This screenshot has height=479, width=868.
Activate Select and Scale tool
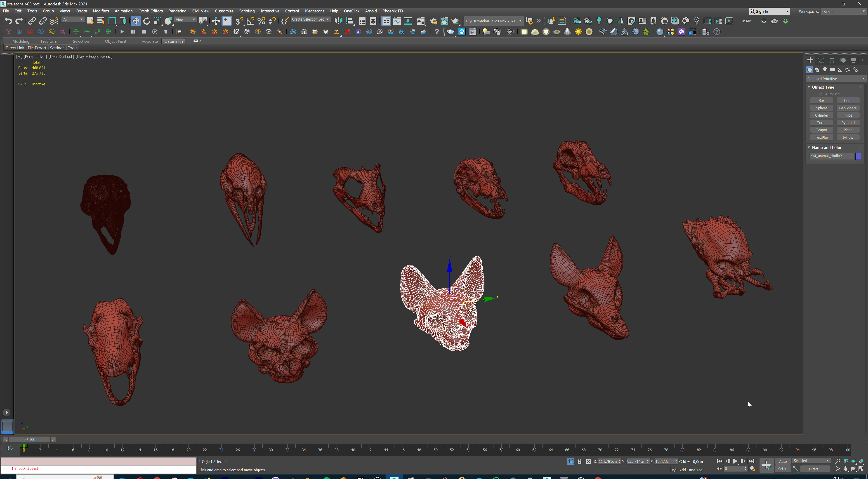pos(157,21)
